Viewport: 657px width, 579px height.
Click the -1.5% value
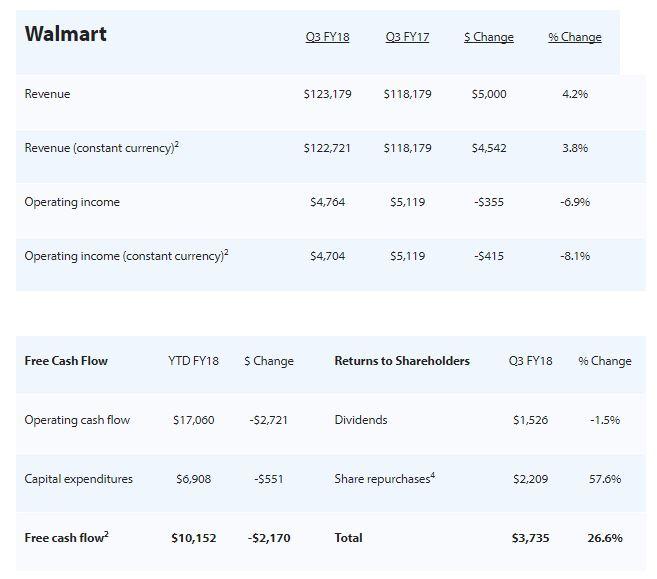(605, 420)
